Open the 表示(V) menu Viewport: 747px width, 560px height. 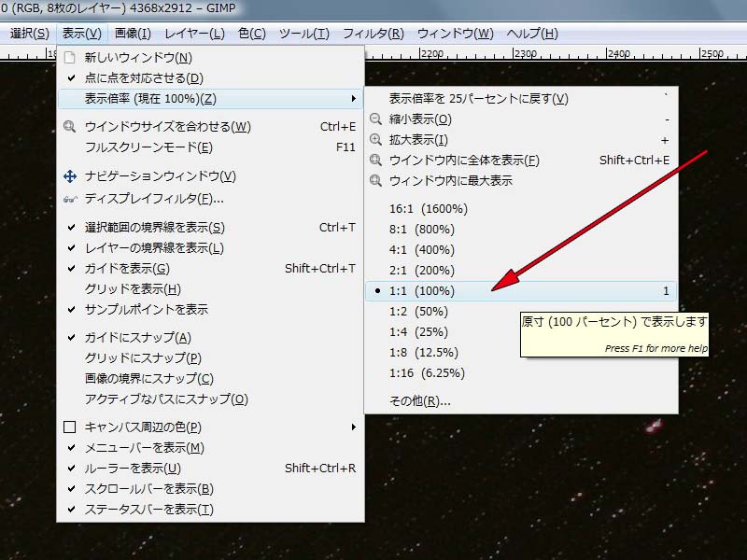[x=82, y=34]
